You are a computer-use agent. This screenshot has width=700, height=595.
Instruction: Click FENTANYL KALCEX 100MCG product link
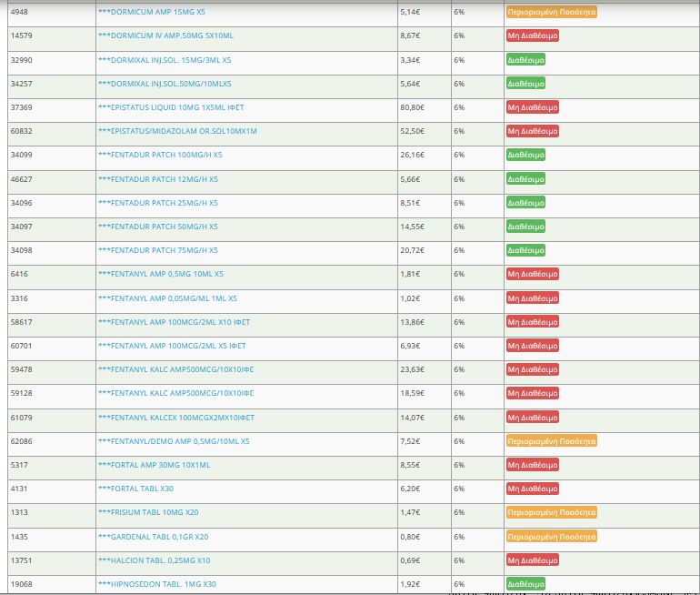[x=175, y=418]
